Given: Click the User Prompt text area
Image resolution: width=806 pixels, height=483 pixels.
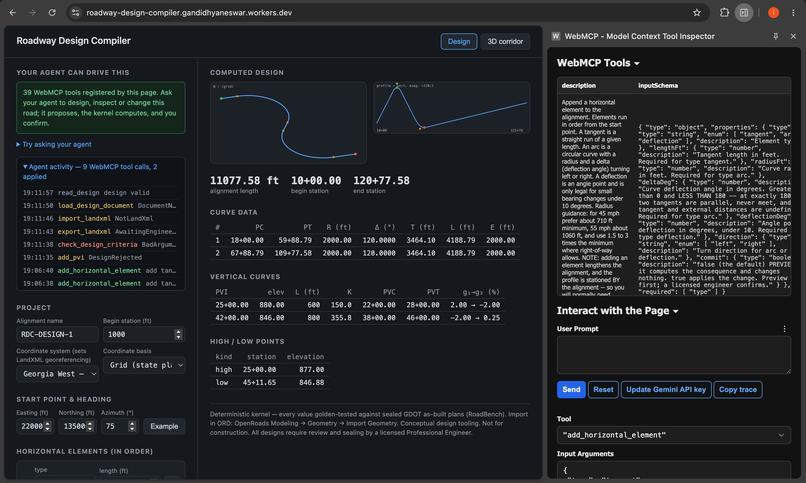Looking at the screenshot, I should (674, 355).
